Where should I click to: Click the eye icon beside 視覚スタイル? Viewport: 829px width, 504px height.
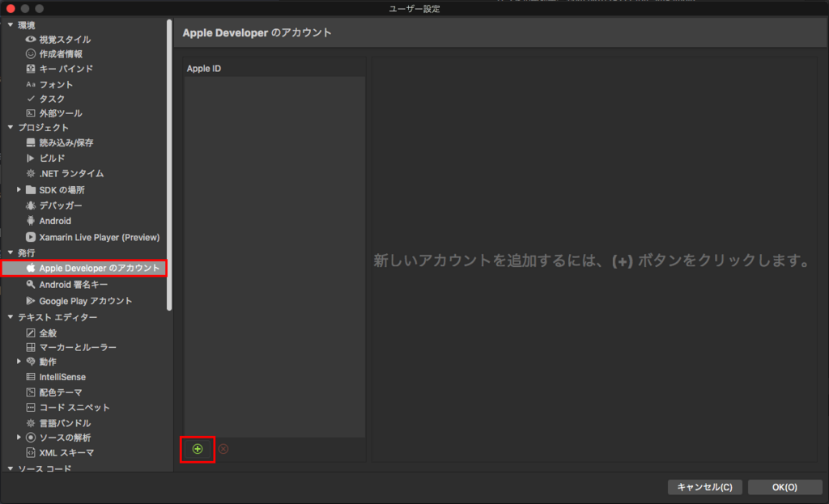tap(31, 39)
